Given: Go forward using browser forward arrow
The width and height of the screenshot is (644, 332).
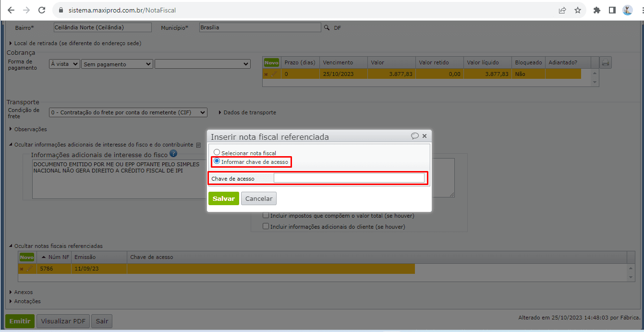Looking at the screenshot, I should pyautogui.click(x=26, y=10).
